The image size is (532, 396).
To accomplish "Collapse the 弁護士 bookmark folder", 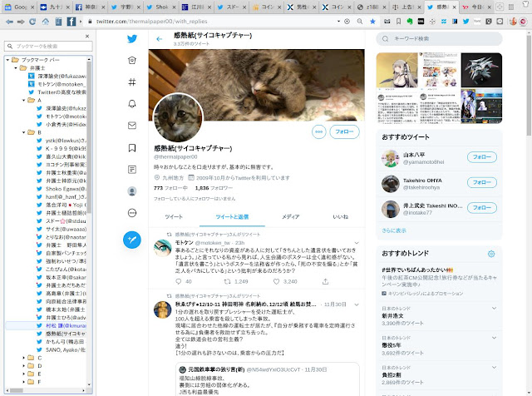I will click(16, 68).
